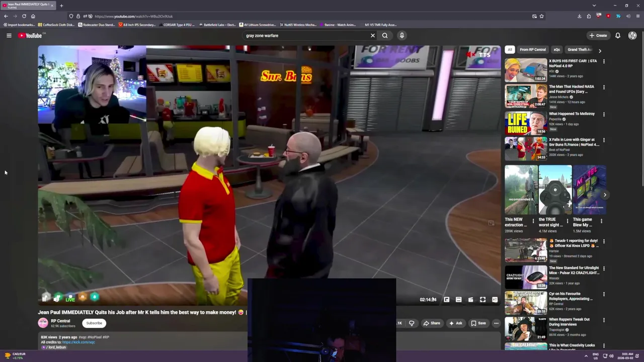
Task: Open YouTube notifications bell
Action: 618,35
